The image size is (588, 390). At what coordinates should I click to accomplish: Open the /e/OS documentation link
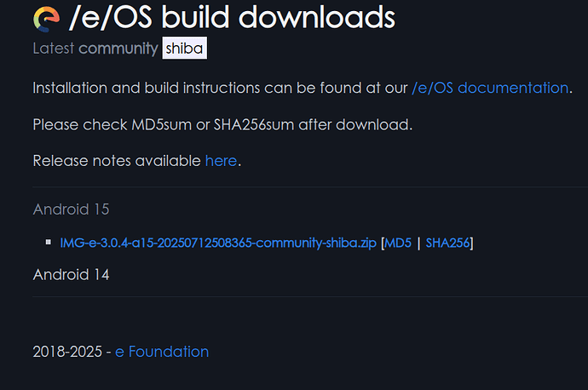[490, 88]
